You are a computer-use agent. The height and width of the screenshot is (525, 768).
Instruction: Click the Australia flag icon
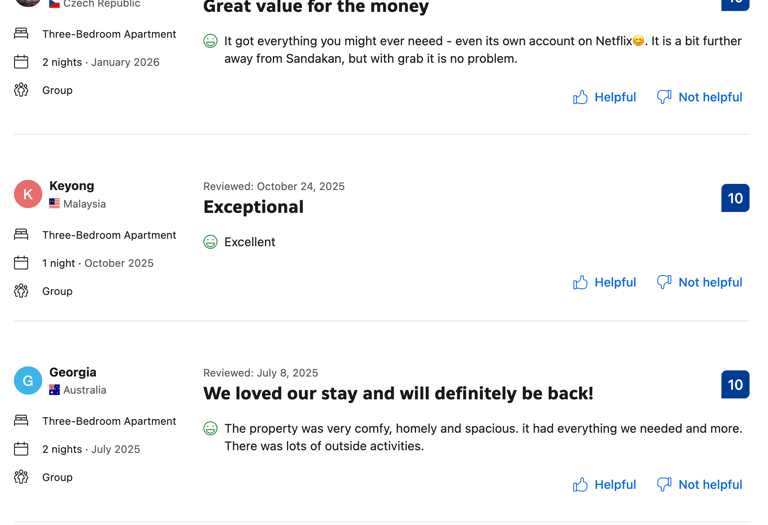(55, 390)
